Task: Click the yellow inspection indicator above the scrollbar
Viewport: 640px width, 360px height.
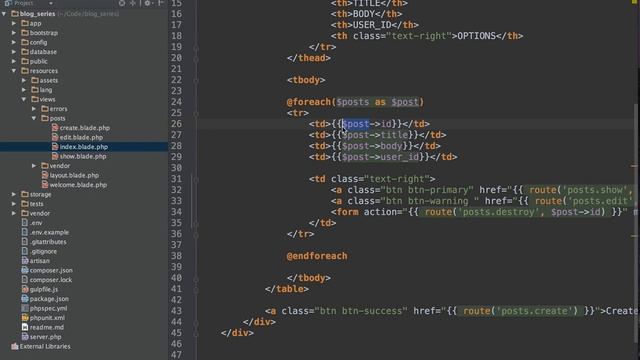Action: tap(634, 2)
